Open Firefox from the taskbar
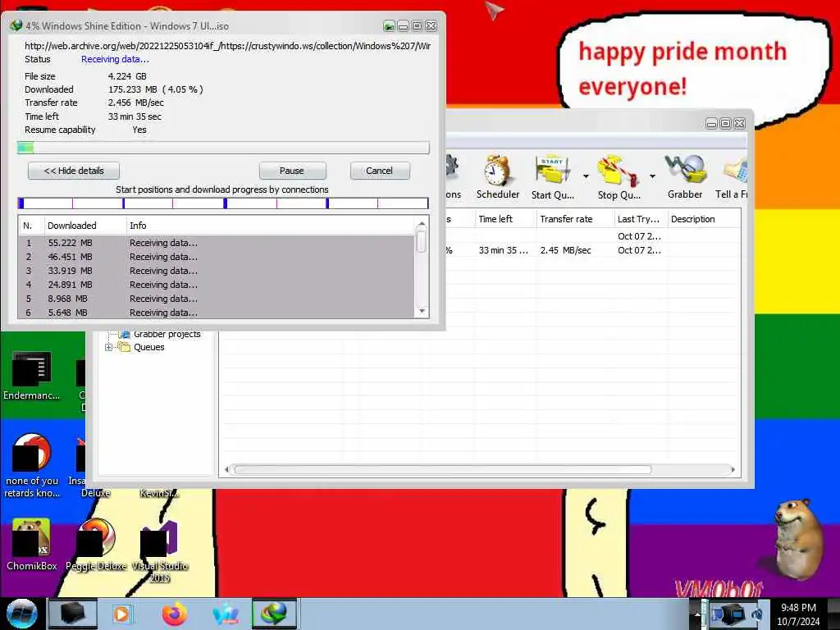 coord(175,614)
